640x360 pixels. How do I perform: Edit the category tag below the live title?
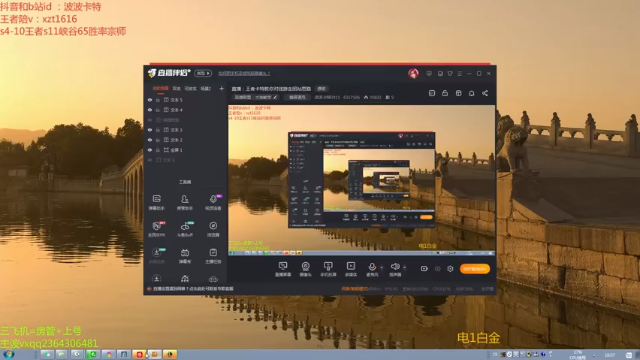256,97
